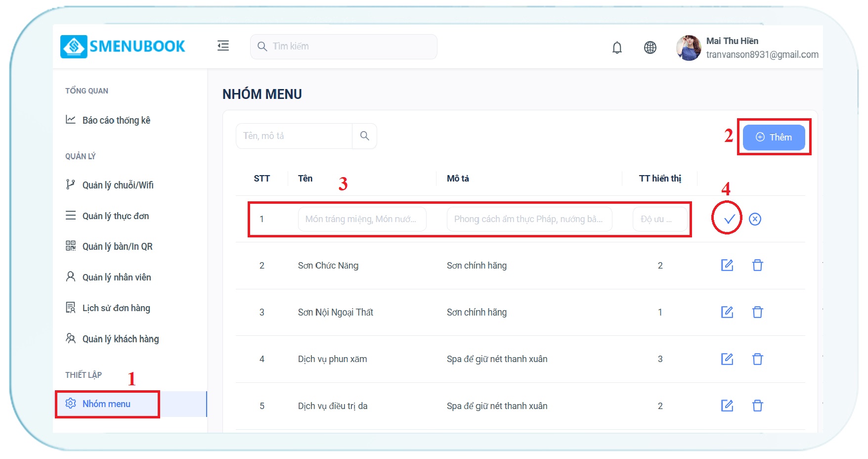Screen dimensions: 868x459
Task: Open Quản lý chuỗi/Wifi page
Action: tap(118, 185)
